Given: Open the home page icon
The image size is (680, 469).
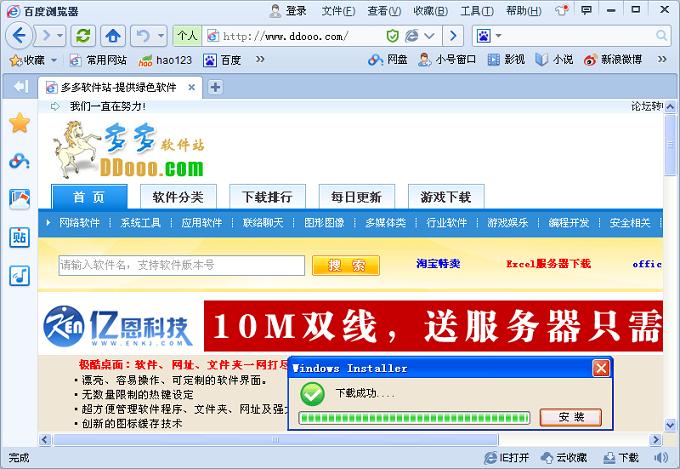Looking at the screenshot, I should [113, 36].
